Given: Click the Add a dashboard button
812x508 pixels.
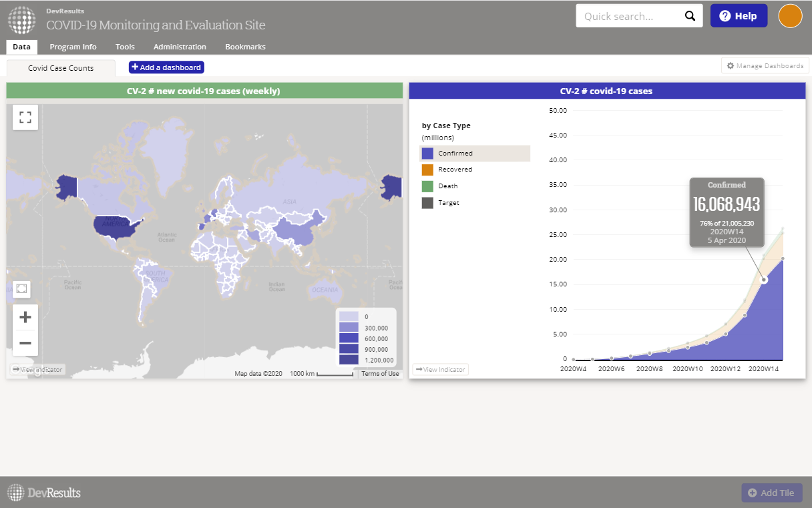Looking at the screenshot, I should (166, 67).
